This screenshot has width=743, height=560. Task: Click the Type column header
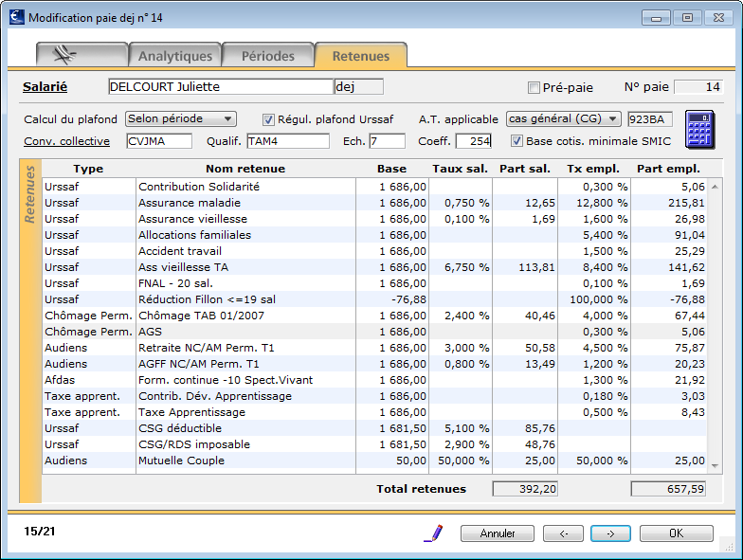(88, 169)
